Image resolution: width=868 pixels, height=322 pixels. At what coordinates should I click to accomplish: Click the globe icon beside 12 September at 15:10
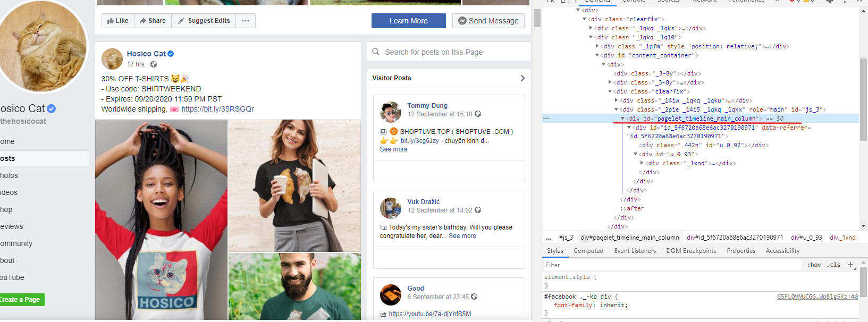click(x=478, y=114)
